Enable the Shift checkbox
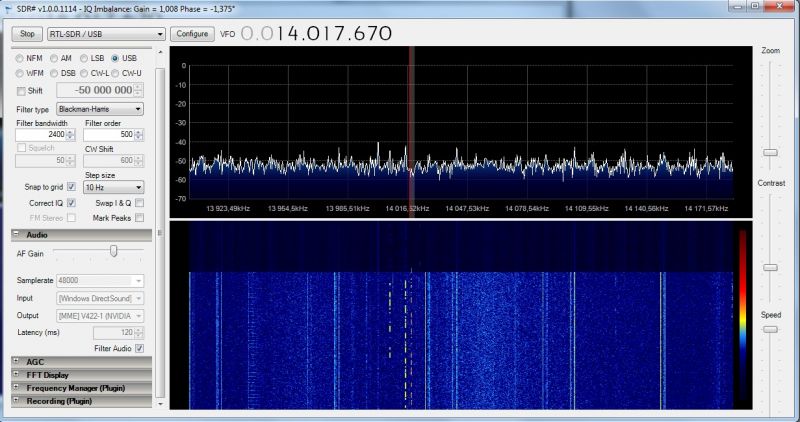 tap(21, 91)
